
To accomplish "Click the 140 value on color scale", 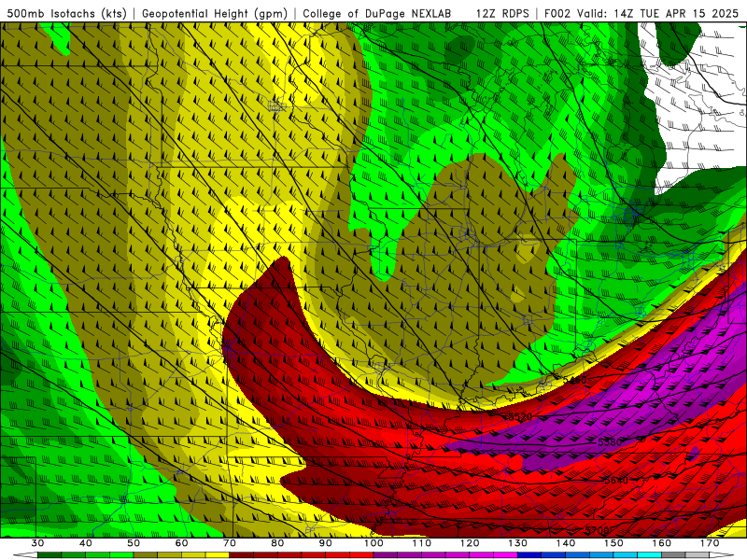I will [566, 543].
